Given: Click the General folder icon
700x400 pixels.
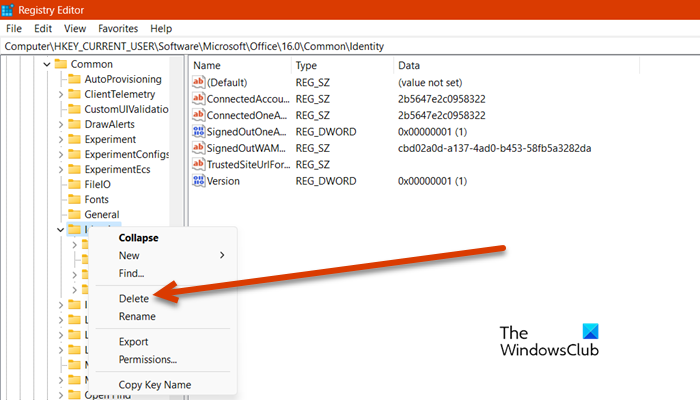Looking at the screenshot, I should [x=74, y=215].
